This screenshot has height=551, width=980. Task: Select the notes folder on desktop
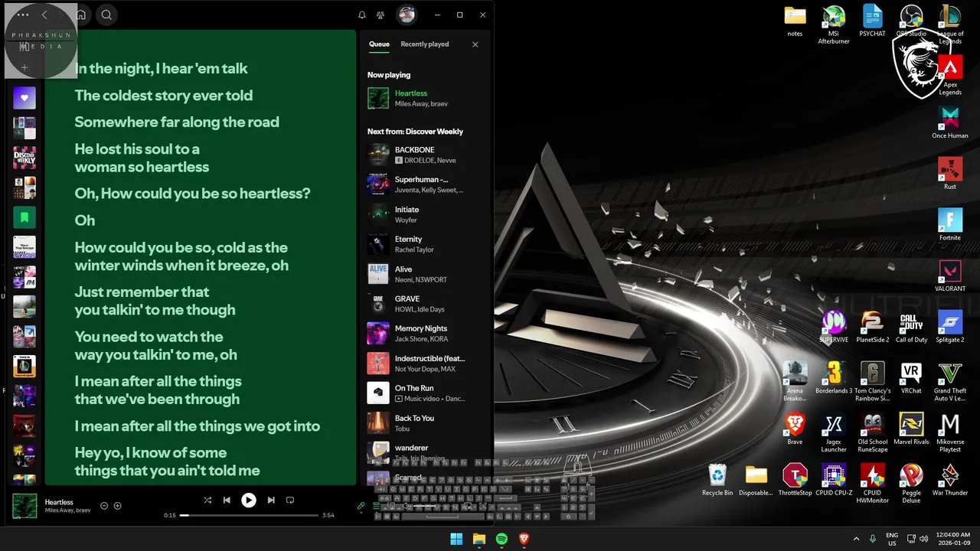(x=795, y=21)
